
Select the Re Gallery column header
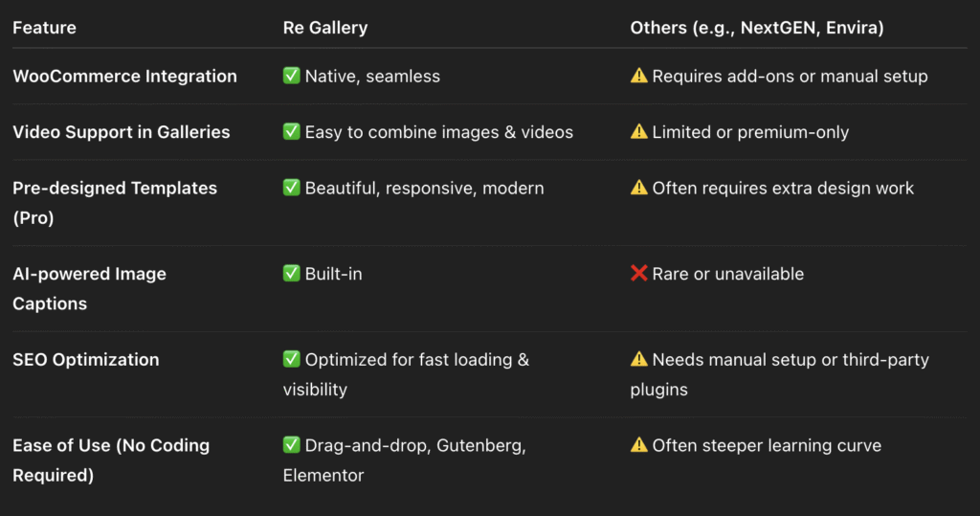coord(325,28)
